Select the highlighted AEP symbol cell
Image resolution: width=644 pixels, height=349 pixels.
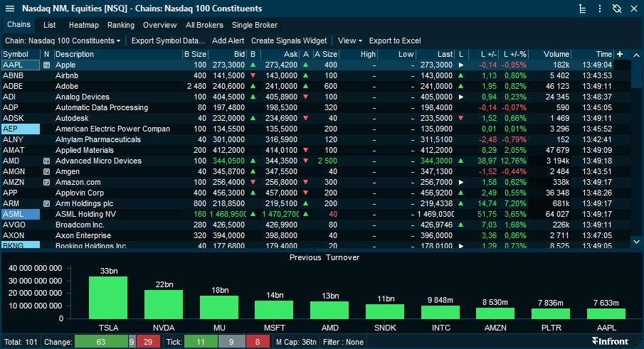[x=21, y=129]
